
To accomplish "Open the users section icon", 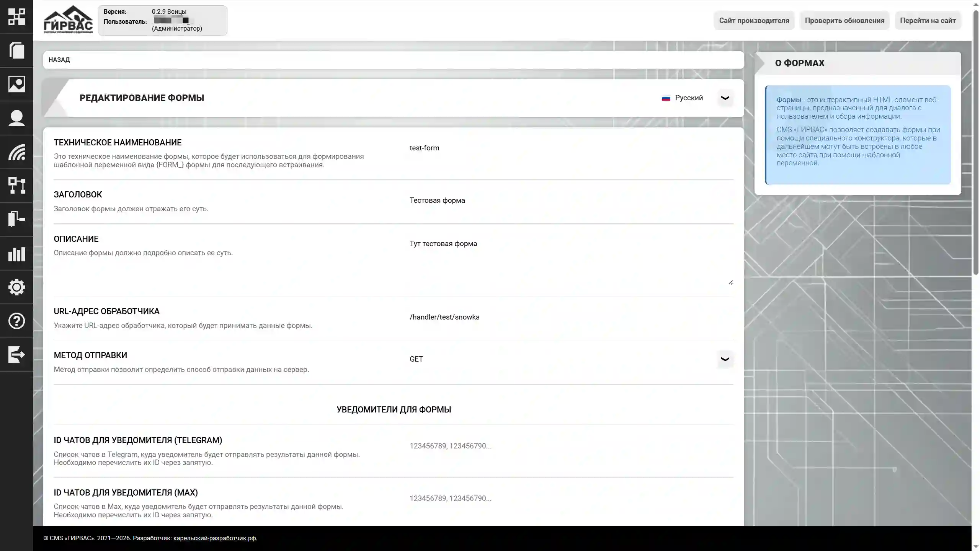I will tap(17, 118).
